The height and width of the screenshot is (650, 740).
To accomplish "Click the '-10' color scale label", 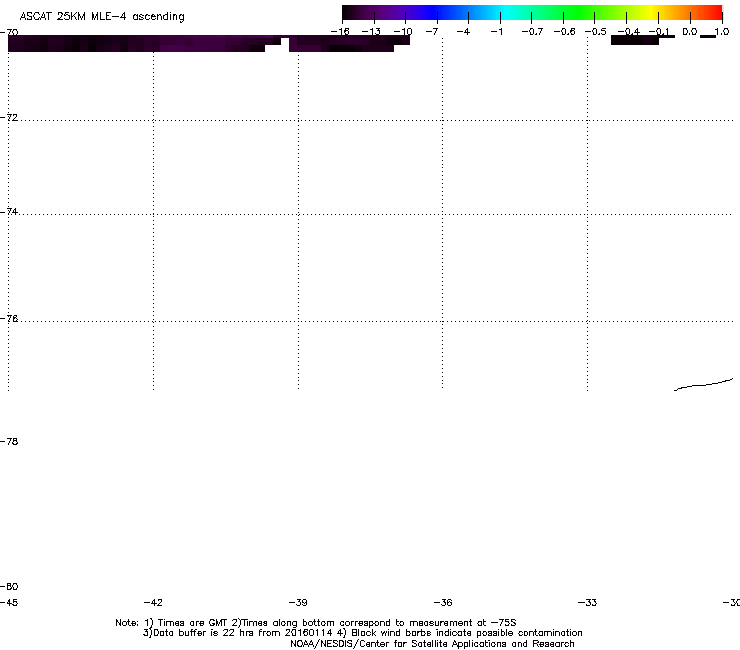I will (403, 32).
